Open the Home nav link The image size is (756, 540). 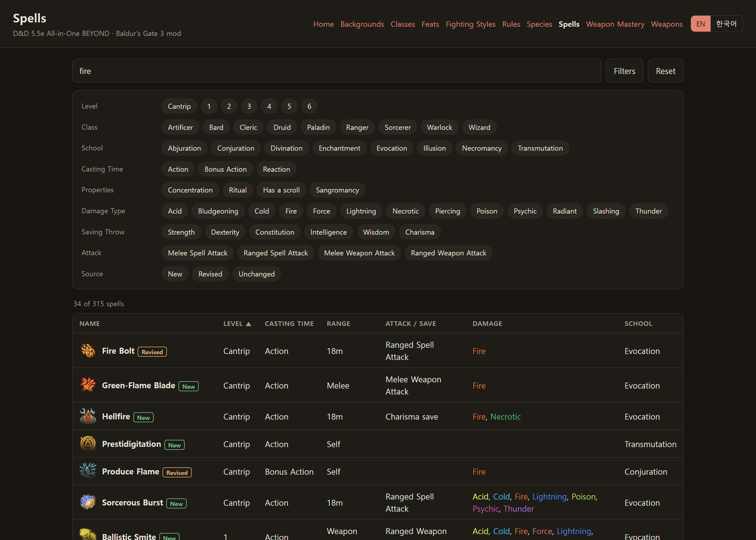pos(323,24)
